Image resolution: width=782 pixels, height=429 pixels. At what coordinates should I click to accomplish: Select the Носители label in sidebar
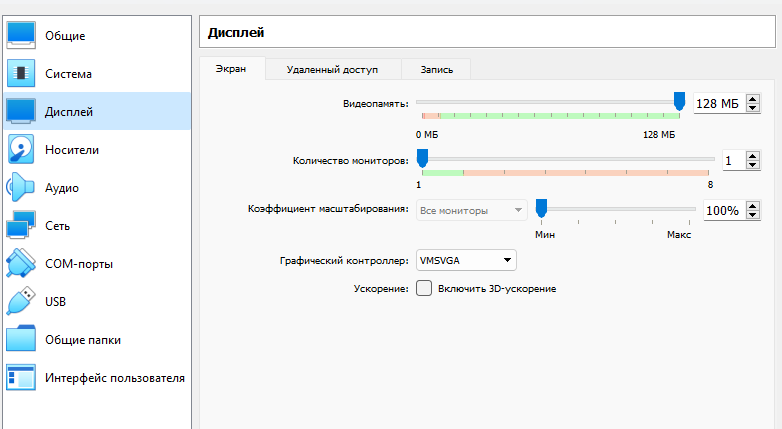point(72,150)
